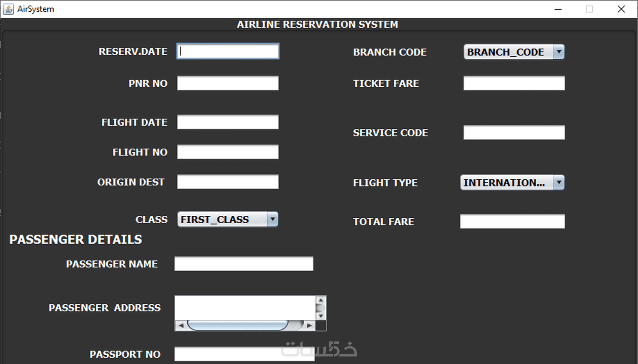
Task: Focus the ORIGIN DEST text box
Action: coord(228,182)
